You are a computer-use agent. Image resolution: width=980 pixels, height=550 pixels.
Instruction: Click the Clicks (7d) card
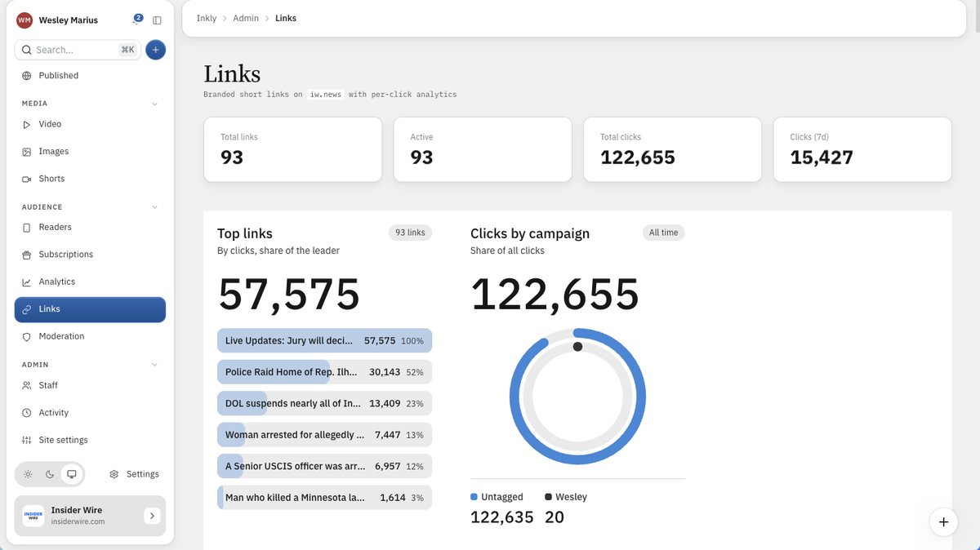(862, 149)
